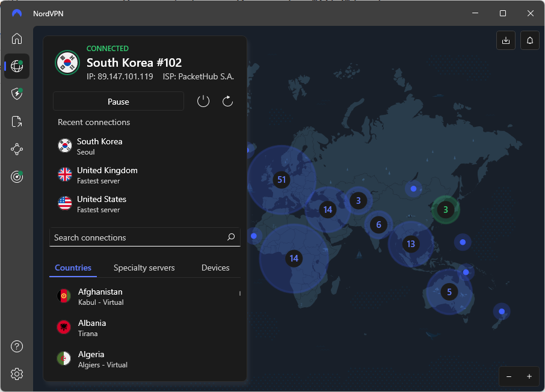Click the Africa cluster marker labeled 14
The height and width of the screenshot is (392, 545).
294,258
